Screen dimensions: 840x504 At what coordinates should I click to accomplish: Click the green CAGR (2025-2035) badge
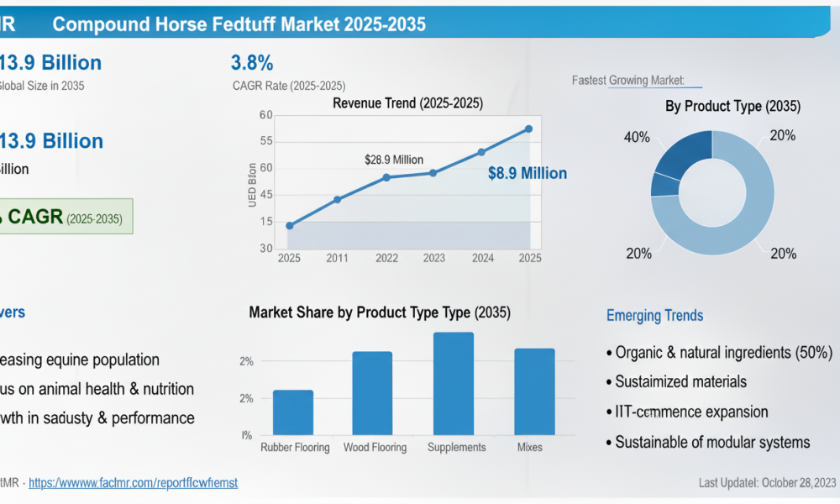(66, 217)
